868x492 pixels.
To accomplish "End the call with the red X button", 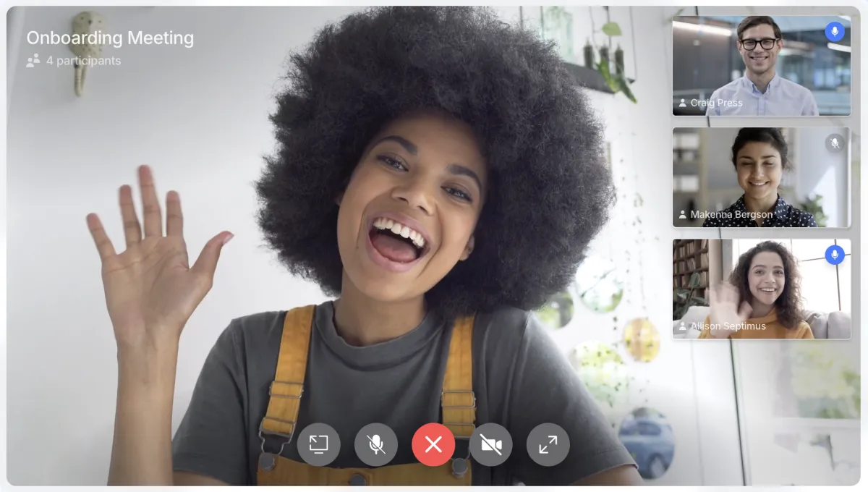I will point(433,444).
